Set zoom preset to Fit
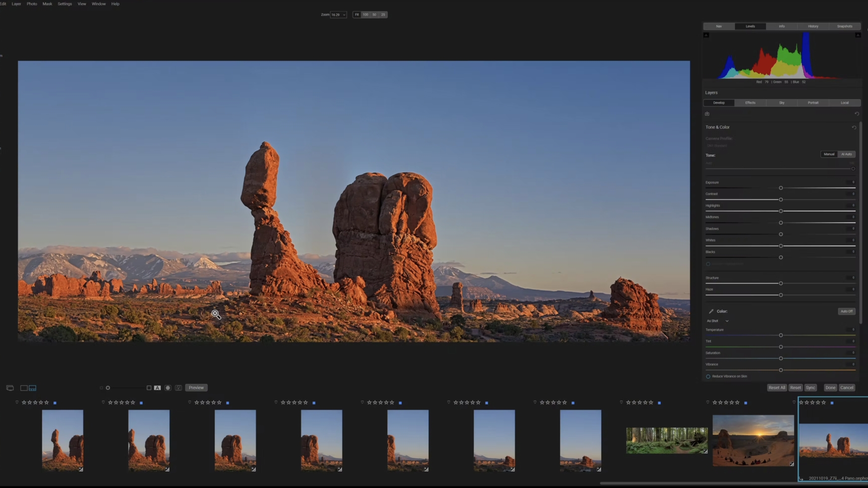The height and width of the screenshot is (488, 868). coord(357,15)
